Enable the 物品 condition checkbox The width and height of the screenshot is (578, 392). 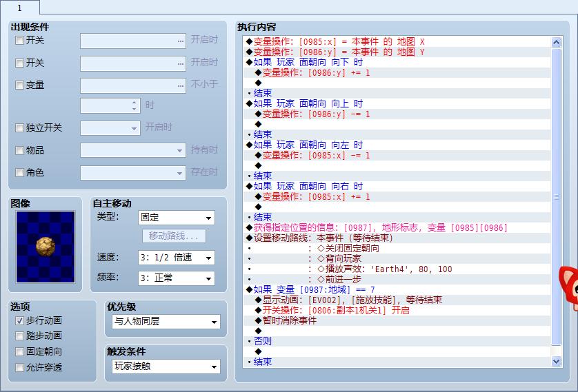coord(19,150)
